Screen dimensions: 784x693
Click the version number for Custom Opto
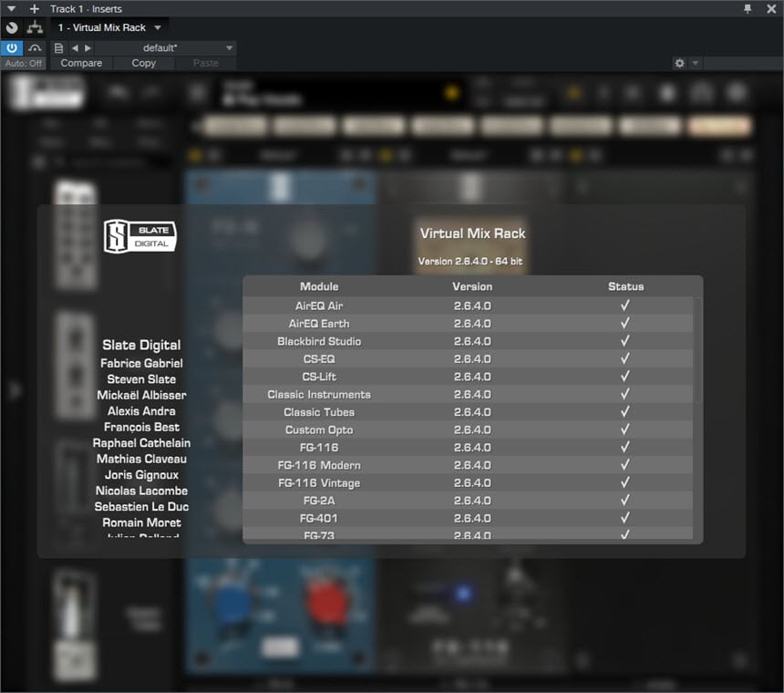472,430
